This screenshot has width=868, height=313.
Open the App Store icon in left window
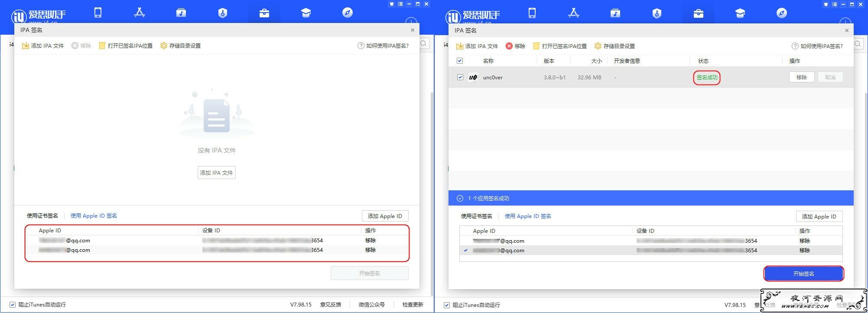[x=140, y=13]
